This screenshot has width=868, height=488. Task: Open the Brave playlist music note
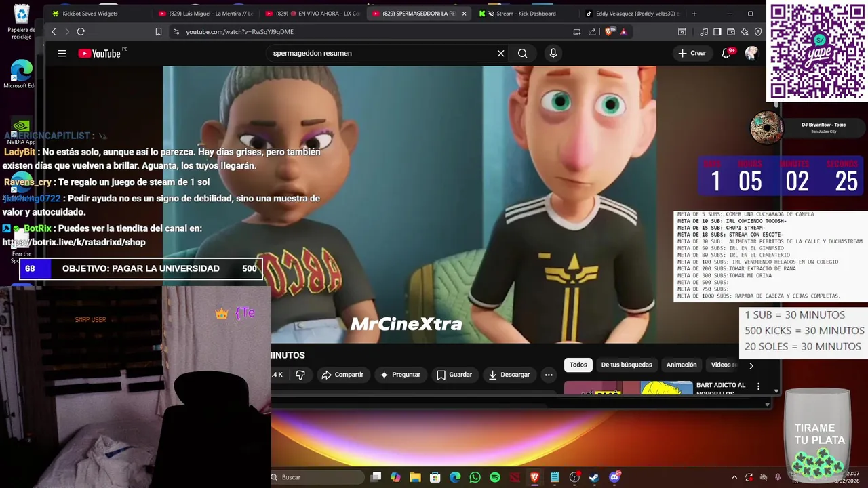pyautogui.click(x=704, y=32)
